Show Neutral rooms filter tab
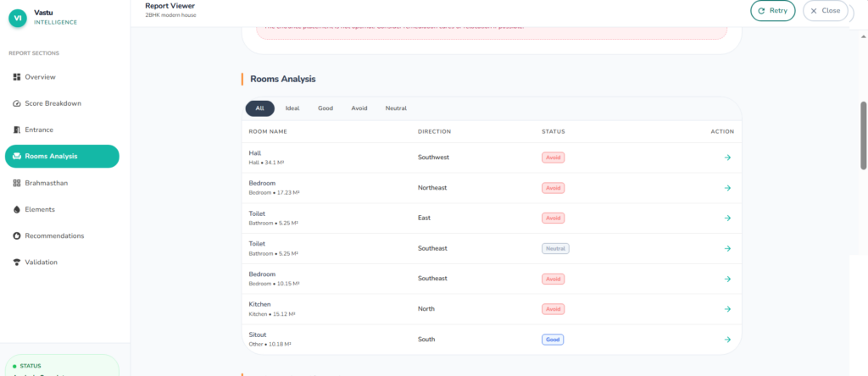Screen dimensions: 868x376 (x=396, y=108)
